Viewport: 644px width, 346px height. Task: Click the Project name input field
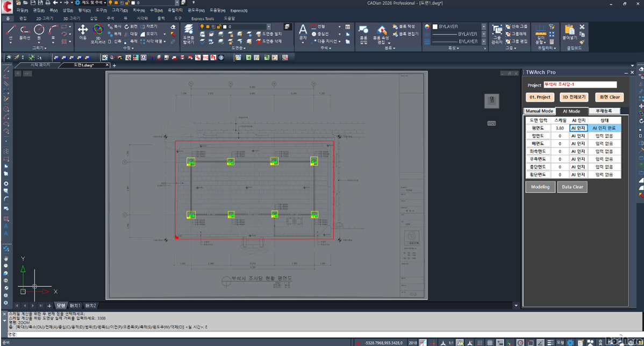tap(579, 84)
